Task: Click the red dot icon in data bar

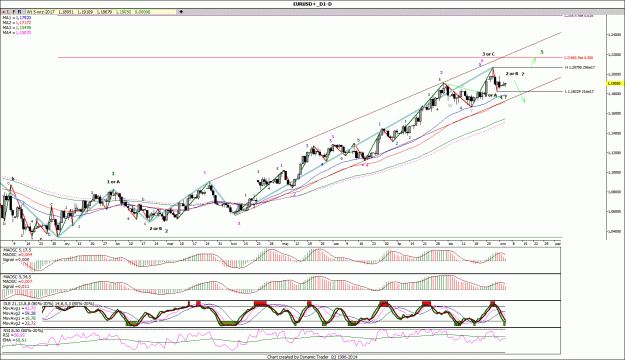Action: pyautogui.click(x=4, y=12)
